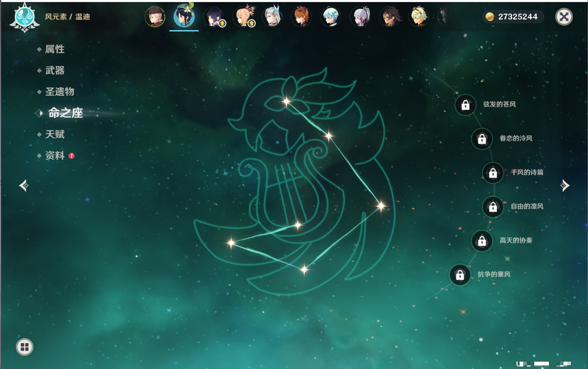
Task: Select the 天赋 talents menu
Action: pyautogui.click(x=55, y=134)
